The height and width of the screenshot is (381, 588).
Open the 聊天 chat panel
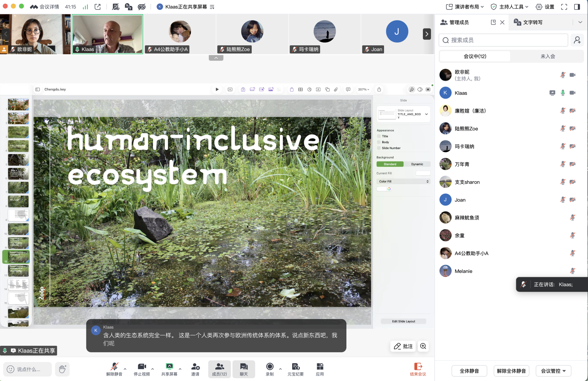[x=244, y=369]
